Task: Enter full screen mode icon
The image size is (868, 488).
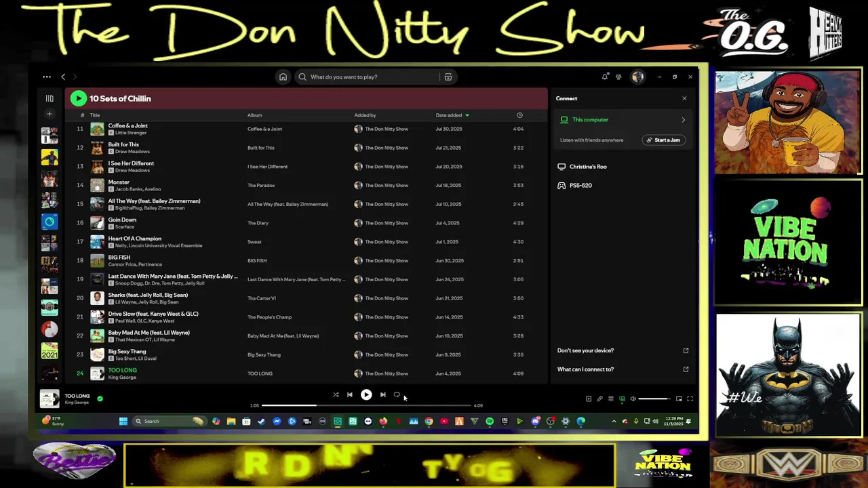Action: point(690,399)
